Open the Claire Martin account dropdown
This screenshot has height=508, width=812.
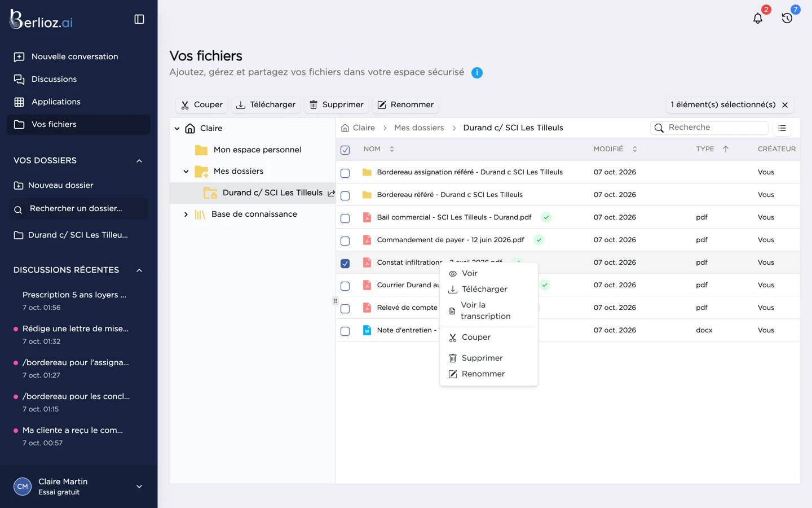[139, 487]
